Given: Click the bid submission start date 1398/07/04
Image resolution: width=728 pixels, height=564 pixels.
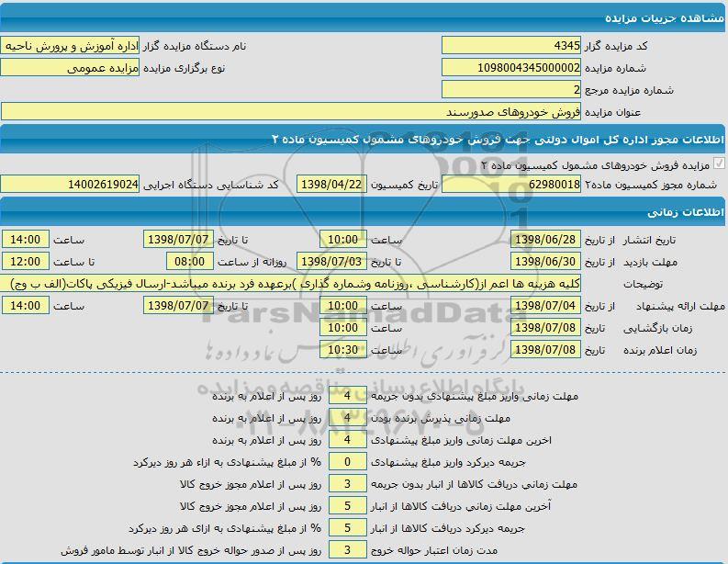Looking at the screenshot, I should point(545,305).
